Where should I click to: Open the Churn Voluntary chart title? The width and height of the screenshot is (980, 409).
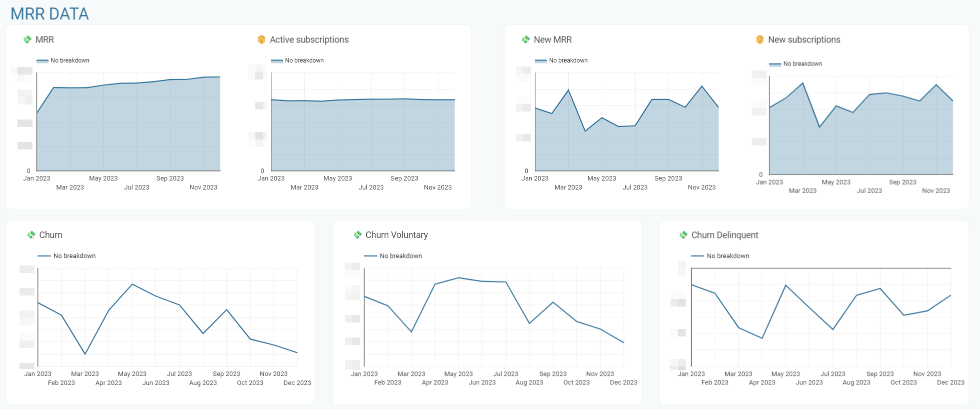click(x=396, y=235)
